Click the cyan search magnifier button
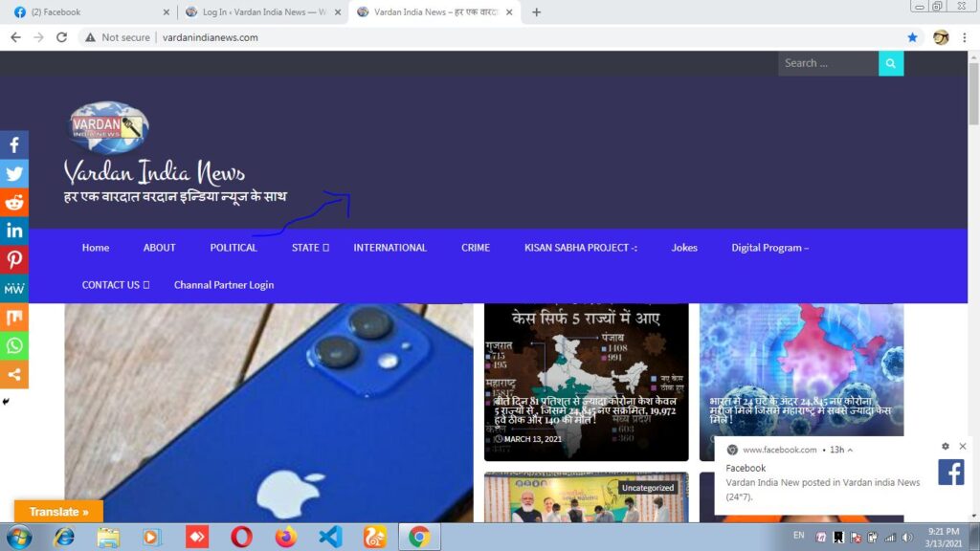This screenshot has width=980, height=551. (891, 63)
